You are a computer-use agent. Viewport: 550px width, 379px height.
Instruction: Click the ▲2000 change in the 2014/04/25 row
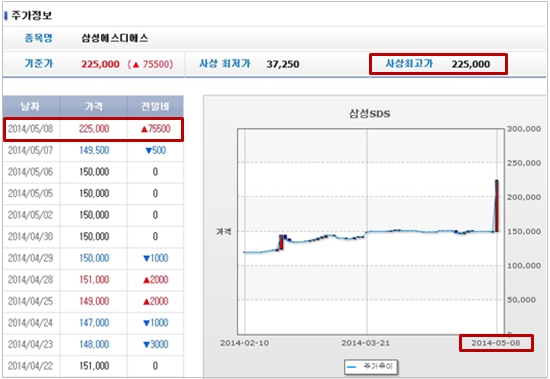(x=156, y=301)
